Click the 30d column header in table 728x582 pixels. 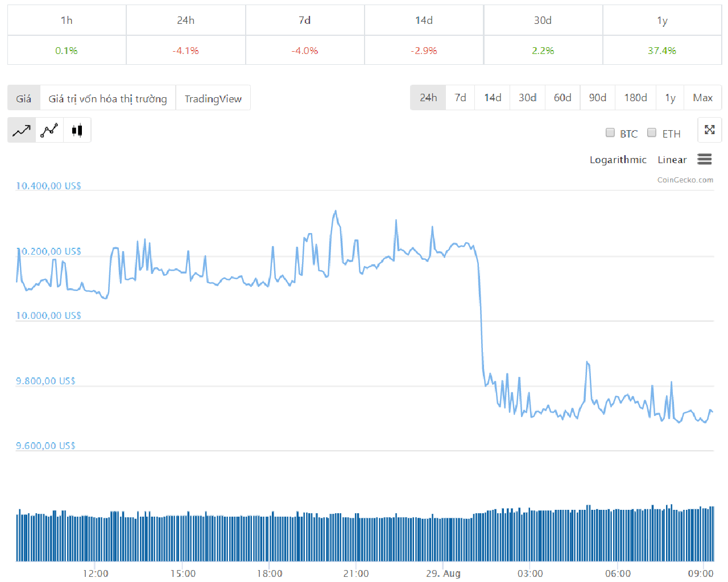click(x=543, y=20)
